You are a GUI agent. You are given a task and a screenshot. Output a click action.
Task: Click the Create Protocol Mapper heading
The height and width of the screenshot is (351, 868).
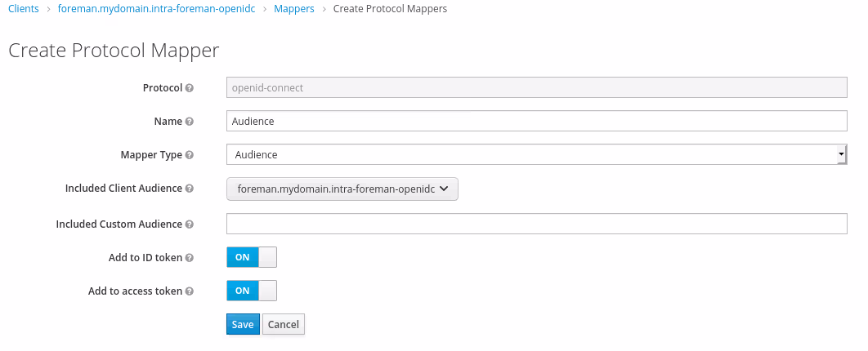[x=114, y=51]
